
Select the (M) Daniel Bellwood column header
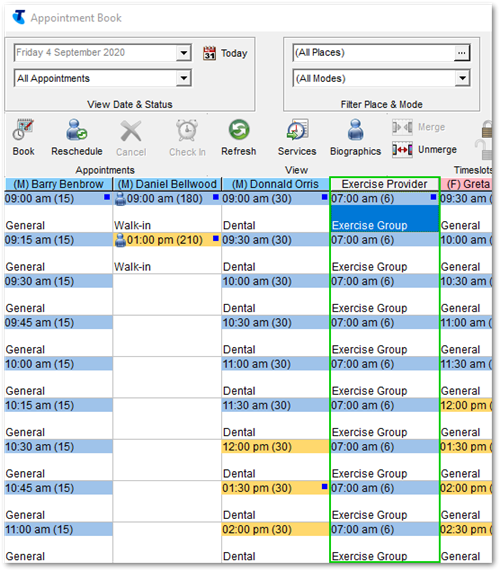pos(167,184)
